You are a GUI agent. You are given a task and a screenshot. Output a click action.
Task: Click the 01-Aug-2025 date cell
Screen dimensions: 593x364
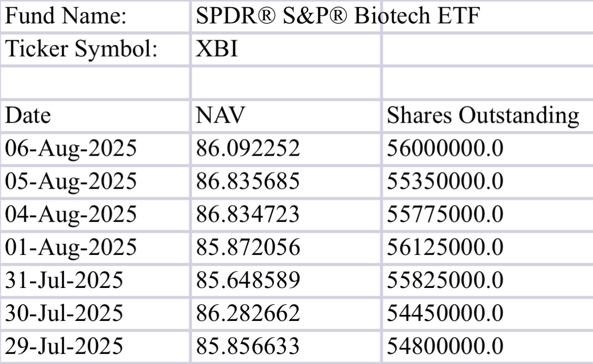(95, 247)
